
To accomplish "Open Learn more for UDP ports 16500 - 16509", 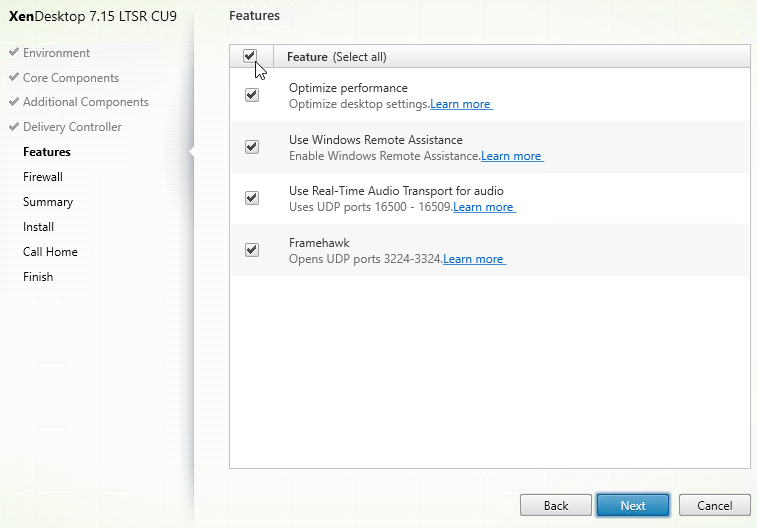I will (484, 207).
